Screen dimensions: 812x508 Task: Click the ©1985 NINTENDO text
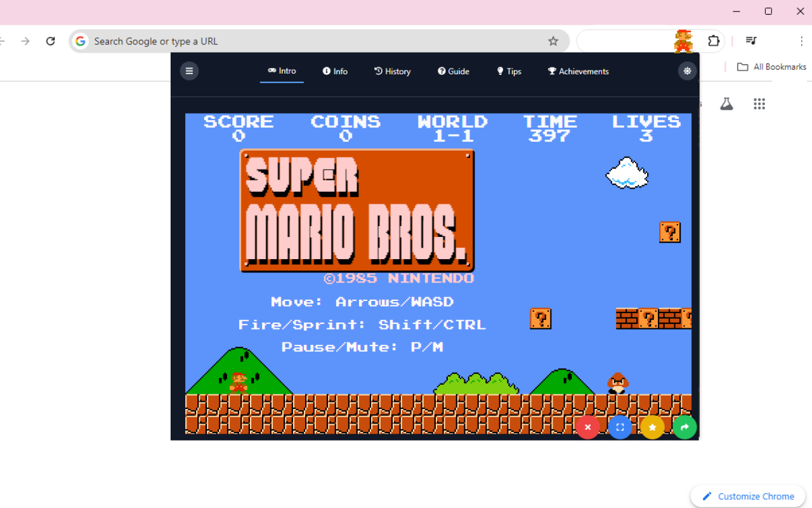click(399, 278)
